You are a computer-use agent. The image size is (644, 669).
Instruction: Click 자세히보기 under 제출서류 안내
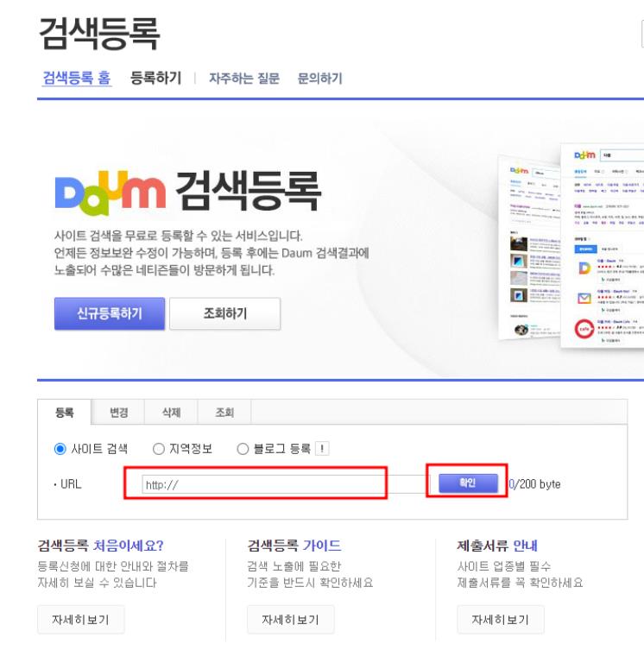[x=500, y=620]
